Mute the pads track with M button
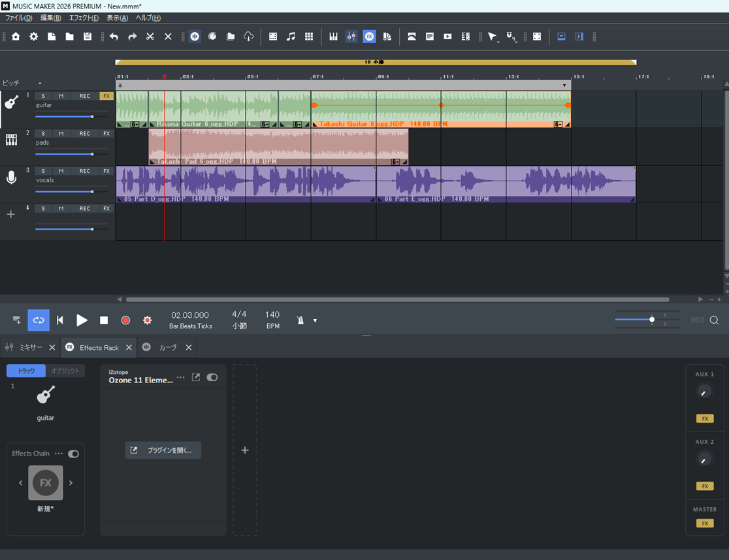 (x=61, y=134)
